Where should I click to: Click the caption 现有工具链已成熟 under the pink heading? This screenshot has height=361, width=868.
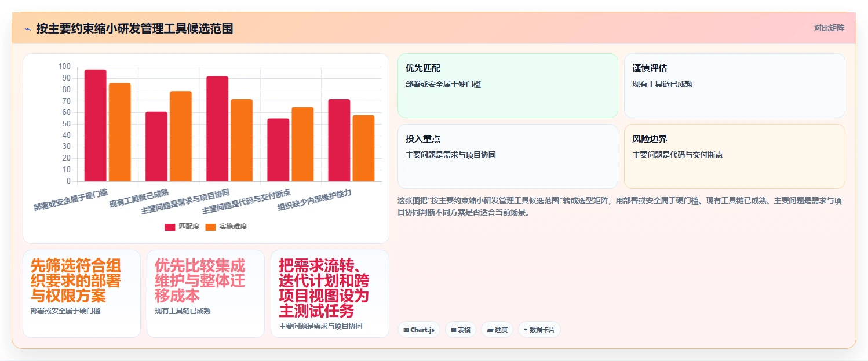click(x=183, y=311)
